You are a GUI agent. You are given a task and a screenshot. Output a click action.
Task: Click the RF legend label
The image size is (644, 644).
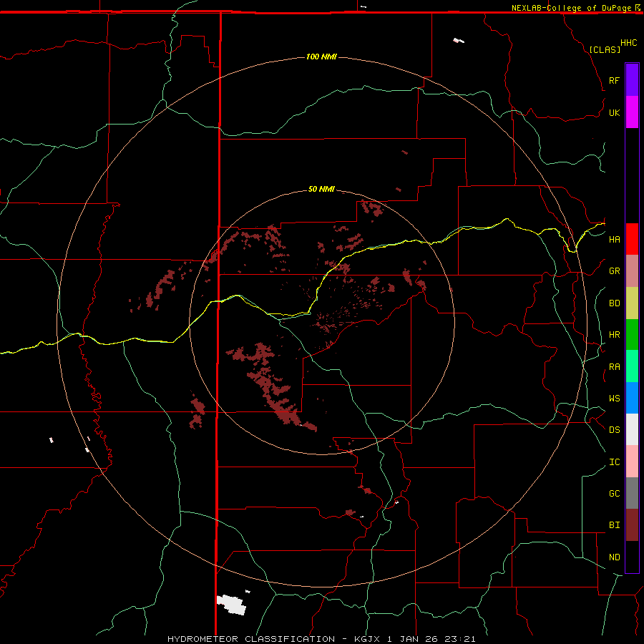click(614, 80)
